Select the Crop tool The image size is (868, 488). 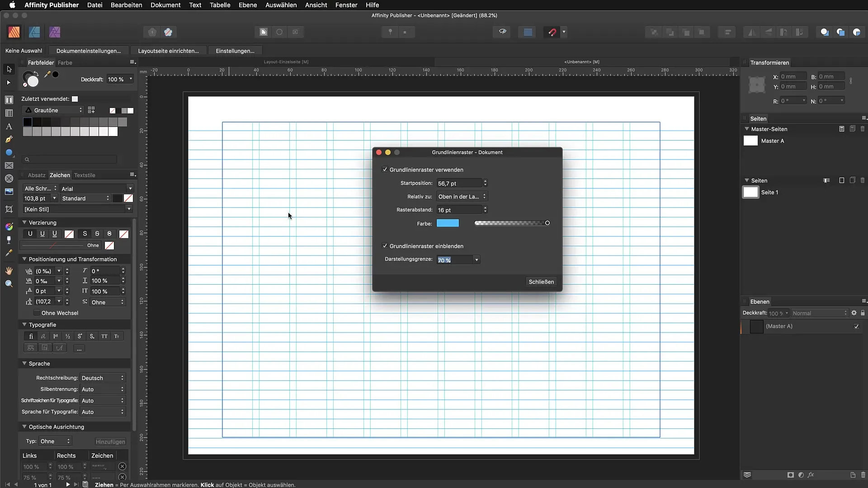pos(9,209)
